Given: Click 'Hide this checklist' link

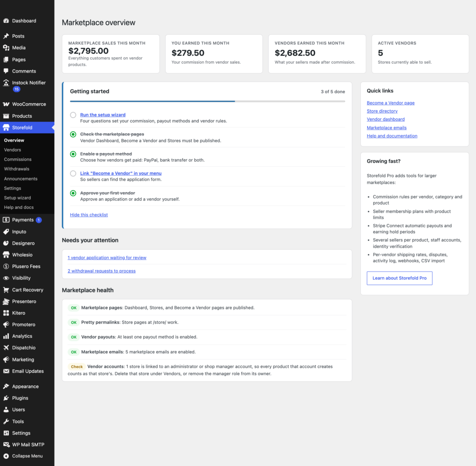Looking at the screenshot, I should pos(89,215).
